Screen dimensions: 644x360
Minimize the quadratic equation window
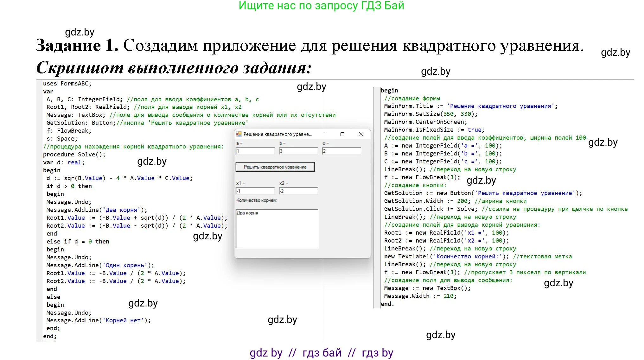324,134
